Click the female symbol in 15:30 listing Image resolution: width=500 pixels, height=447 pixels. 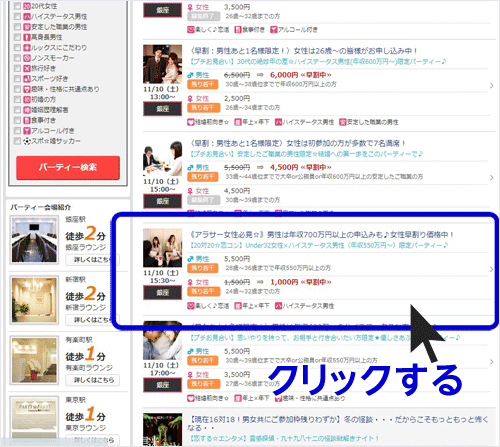(190, 282)
